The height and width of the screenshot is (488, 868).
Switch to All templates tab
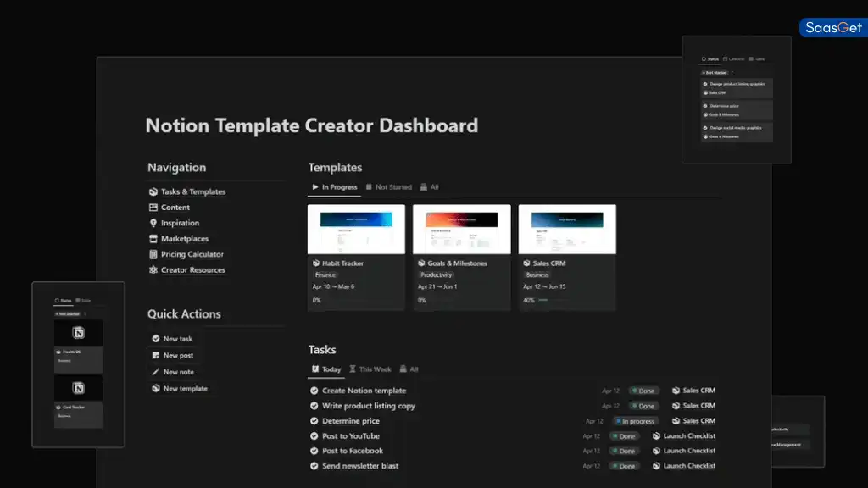[x=430, y=187]
